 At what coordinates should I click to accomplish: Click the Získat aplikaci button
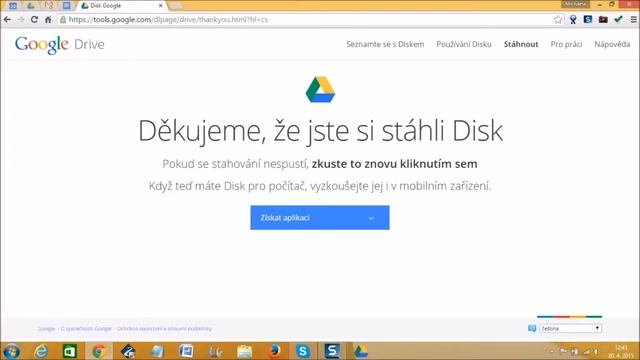coord(320,218)
